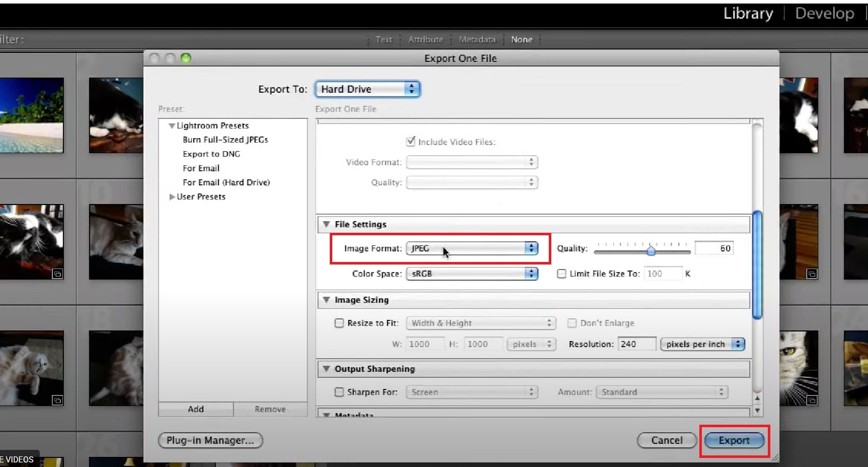Collapse the Output Sharpening section

coord(326,369)
